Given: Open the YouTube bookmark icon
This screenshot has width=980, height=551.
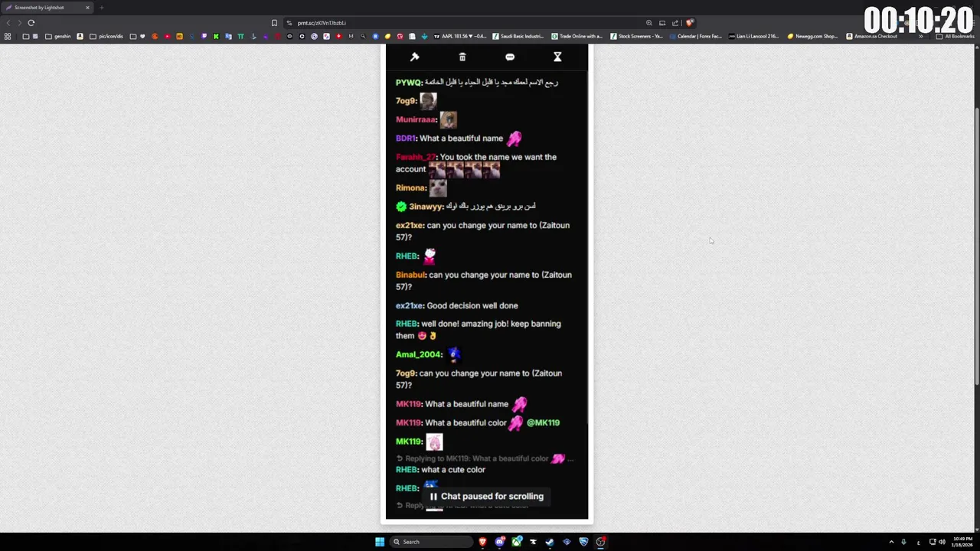Looking at the screenshot, I should [167, 36].
